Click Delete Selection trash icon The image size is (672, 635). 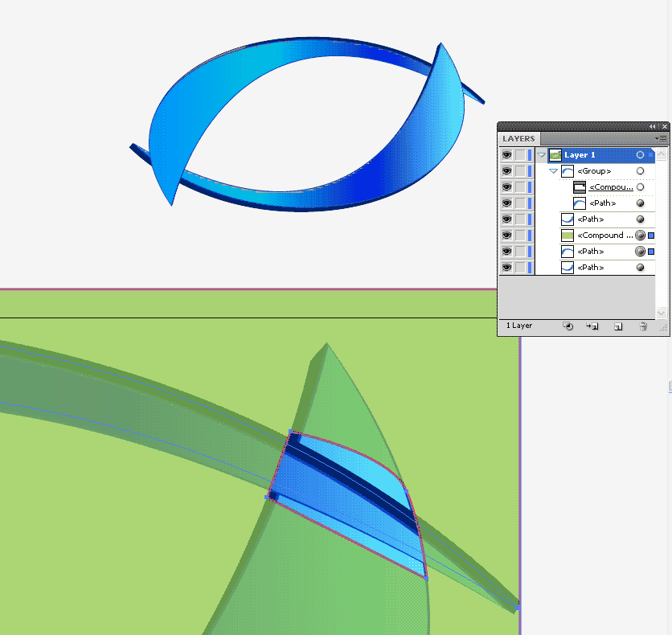(x=643, y=326)
